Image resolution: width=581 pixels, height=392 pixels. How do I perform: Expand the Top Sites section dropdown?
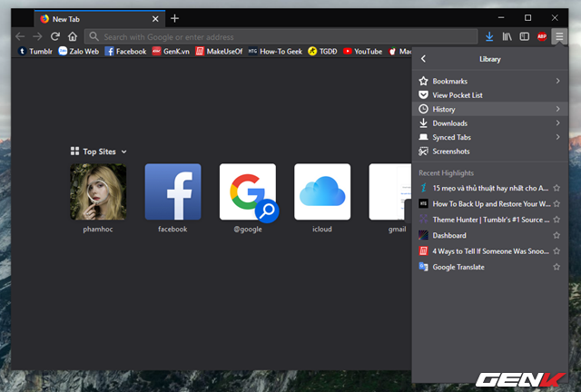pos(123,152)
